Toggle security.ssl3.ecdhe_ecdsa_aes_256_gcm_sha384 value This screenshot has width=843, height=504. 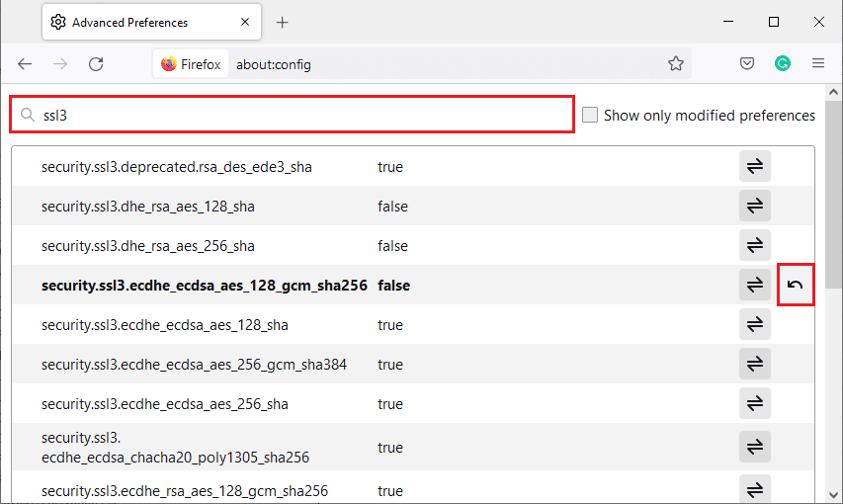pyautogui.click(x=755, y=364)
